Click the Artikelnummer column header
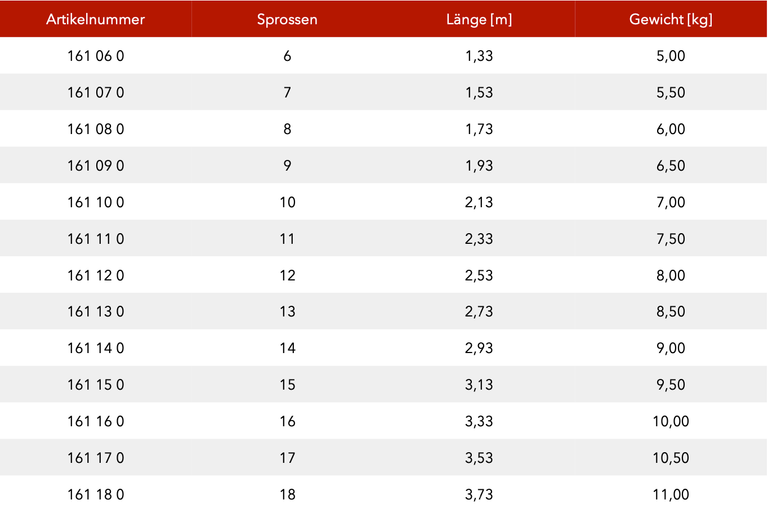 [x=96, y=20]
